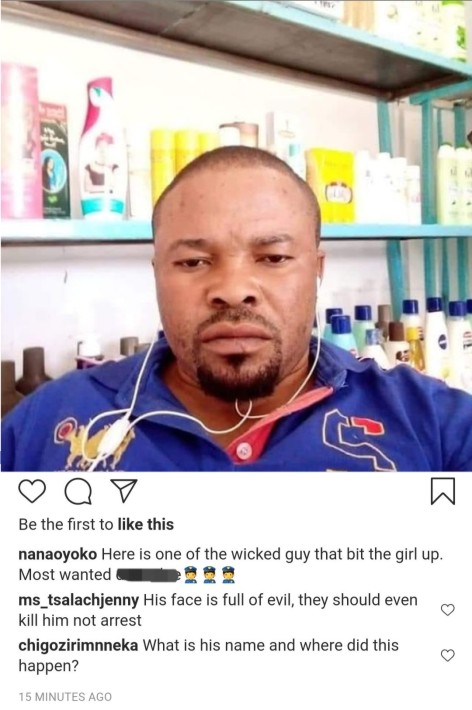
Task: Like ms_tsalachjenny's comment with its heart
Action: [x=448, y=610]
